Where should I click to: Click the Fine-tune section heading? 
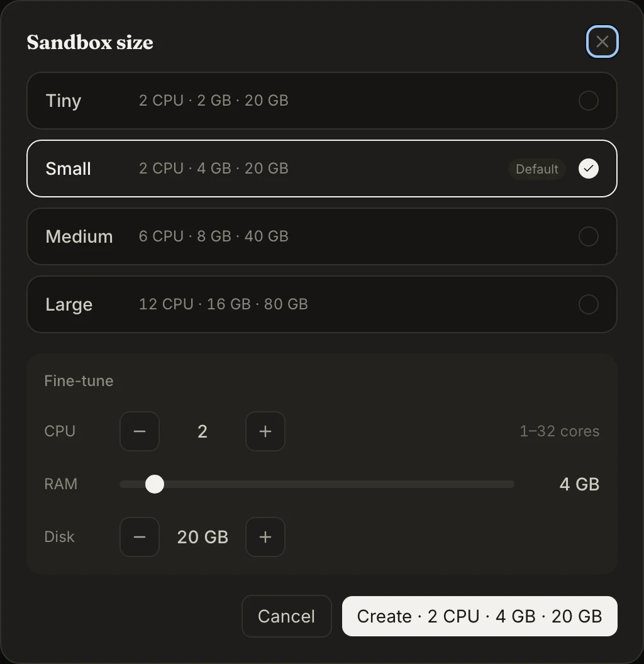coord(79,380)
